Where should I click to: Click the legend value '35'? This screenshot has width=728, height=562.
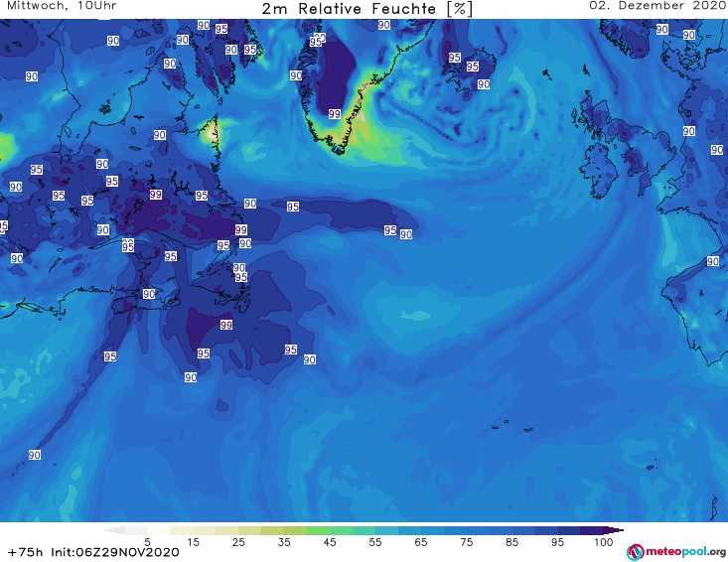(x=284, y=542)
